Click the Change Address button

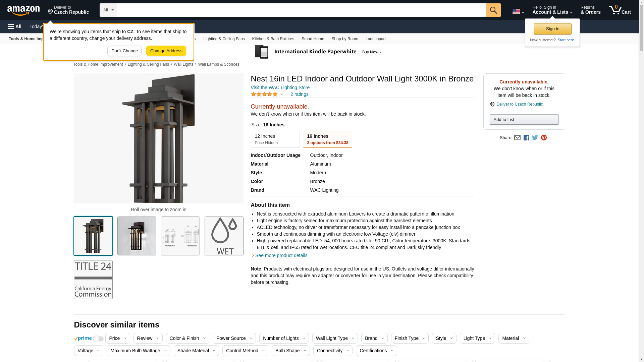tap(166, 51)
